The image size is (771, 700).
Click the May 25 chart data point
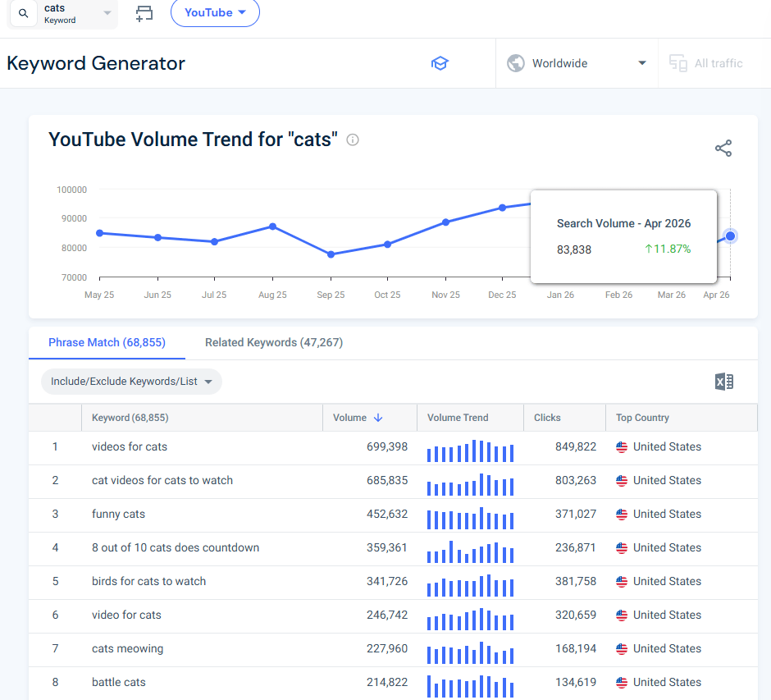pos(100,233)
